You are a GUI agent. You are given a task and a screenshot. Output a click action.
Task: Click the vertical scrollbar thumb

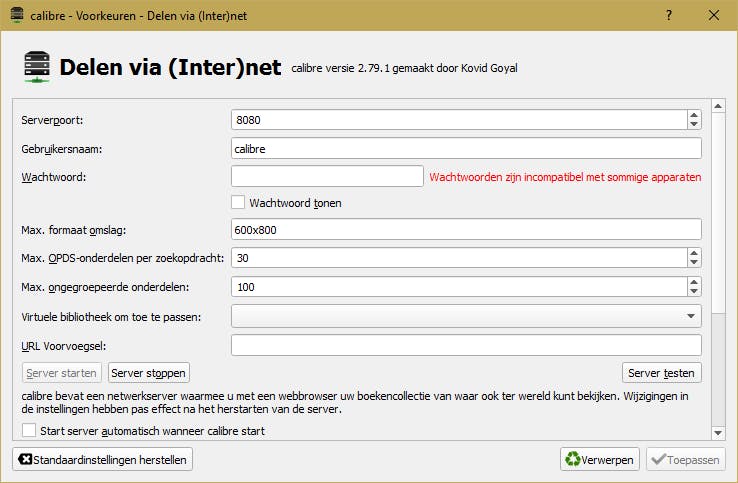pos(718,213)
